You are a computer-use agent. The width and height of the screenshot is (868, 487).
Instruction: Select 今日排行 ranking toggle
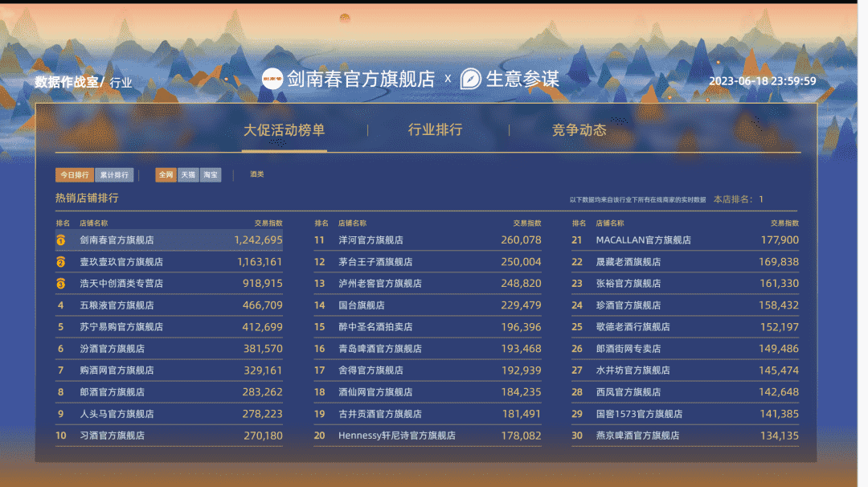(x=75, y=175)
